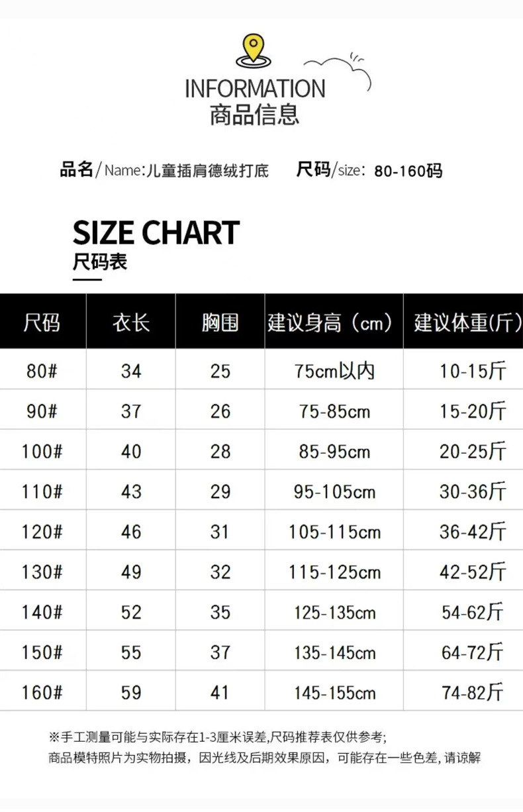Click the 建议体重(斤) column header
The image size is (523, 812).
[463, 323]
